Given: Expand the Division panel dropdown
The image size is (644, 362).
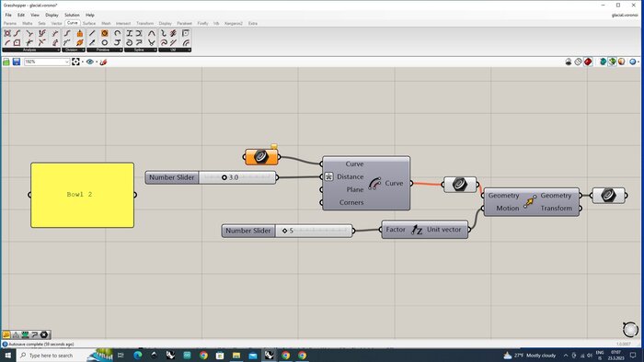Looking at the screenshot, I should (84, 50).
